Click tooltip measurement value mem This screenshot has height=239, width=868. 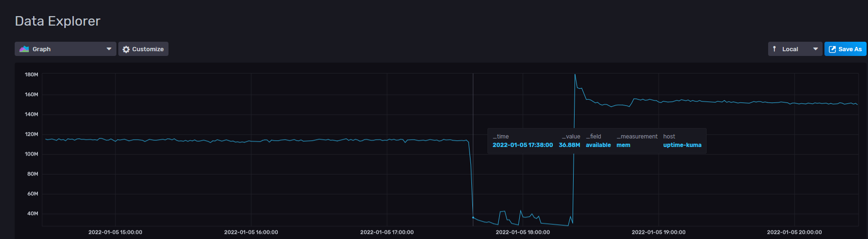[x=623, y=145]
